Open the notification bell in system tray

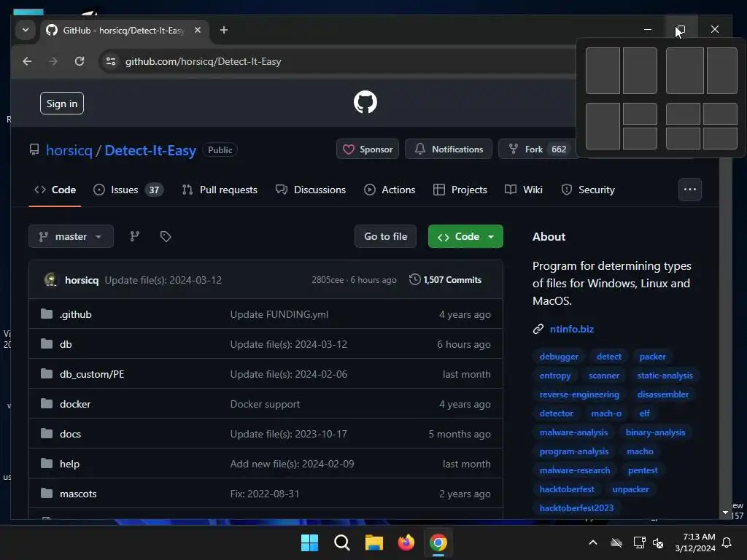point(727,542)
